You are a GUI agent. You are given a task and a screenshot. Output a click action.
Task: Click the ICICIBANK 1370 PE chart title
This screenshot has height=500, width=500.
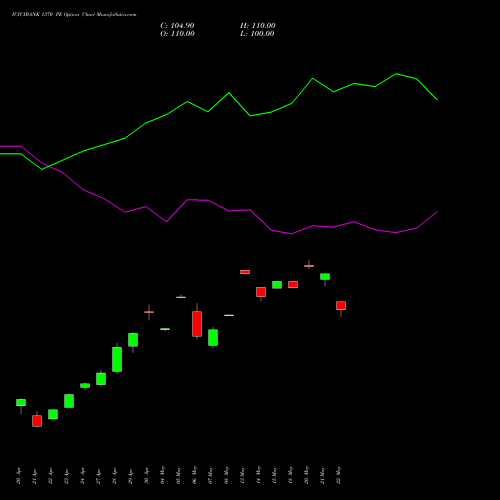74,15
